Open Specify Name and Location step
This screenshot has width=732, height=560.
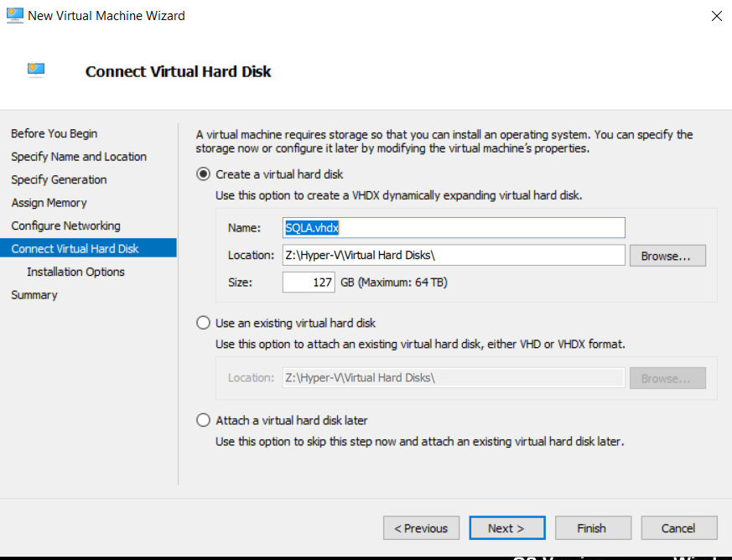pos(79,156)
